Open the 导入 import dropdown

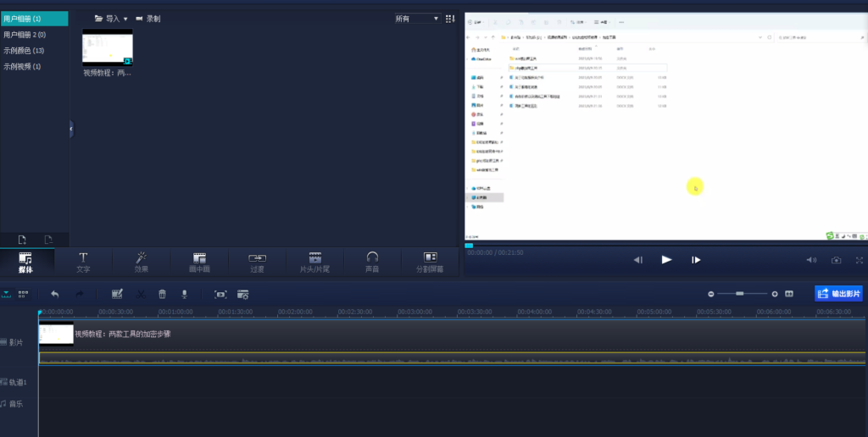click(111, 18)
